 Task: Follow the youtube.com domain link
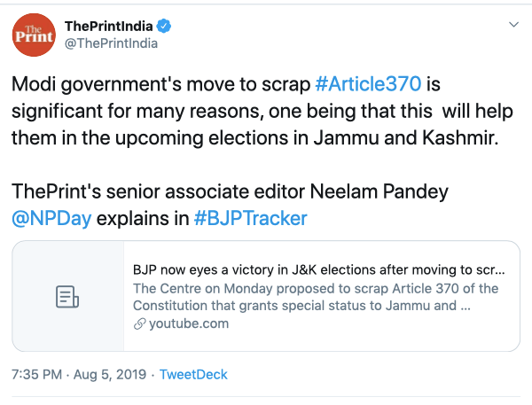pyautogui.click(x=187, y=323)
